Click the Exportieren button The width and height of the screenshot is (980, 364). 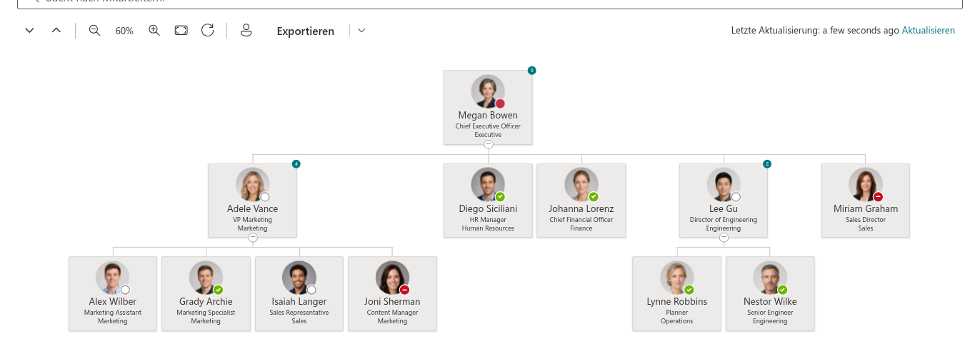coord(306,31)
